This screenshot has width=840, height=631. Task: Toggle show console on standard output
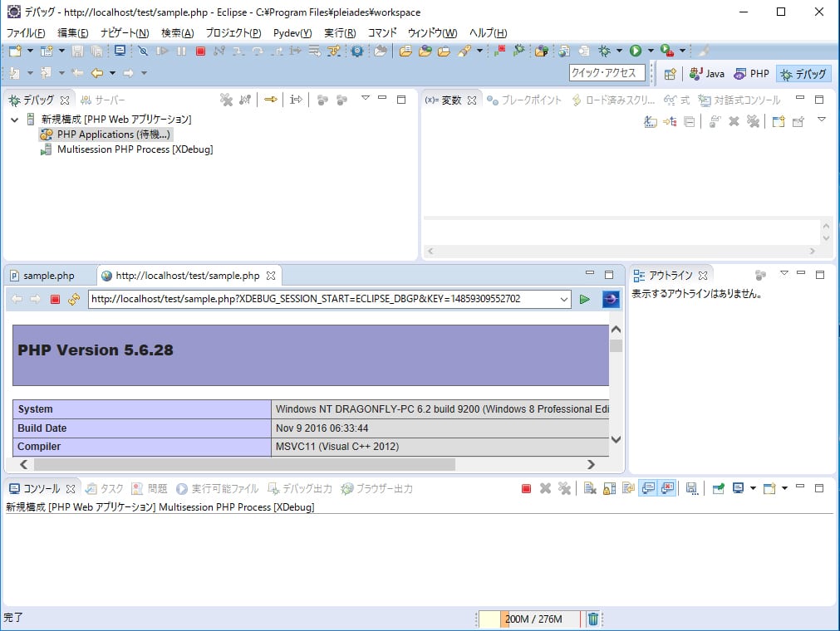(648, 488)
